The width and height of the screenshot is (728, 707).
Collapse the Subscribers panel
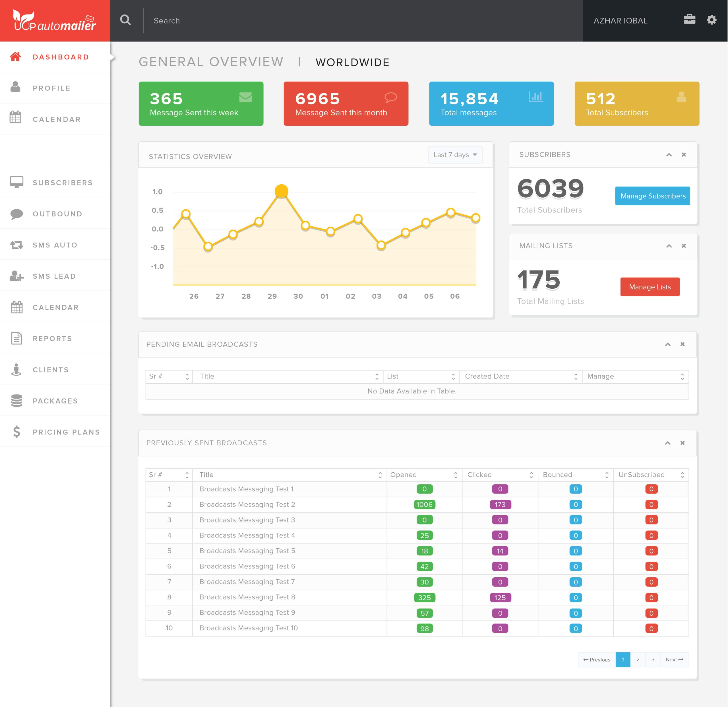pyautogui.click(x=669, y=155)
